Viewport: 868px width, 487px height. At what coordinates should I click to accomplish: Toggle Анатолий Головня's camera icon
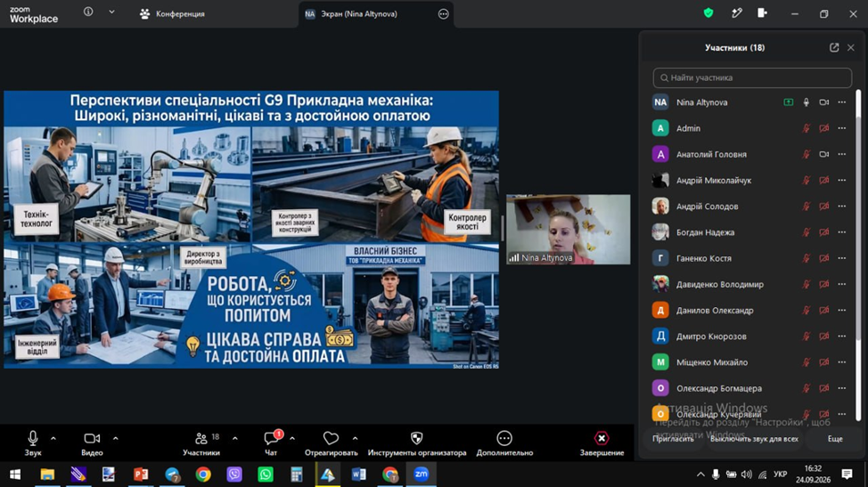pos(824,154)
